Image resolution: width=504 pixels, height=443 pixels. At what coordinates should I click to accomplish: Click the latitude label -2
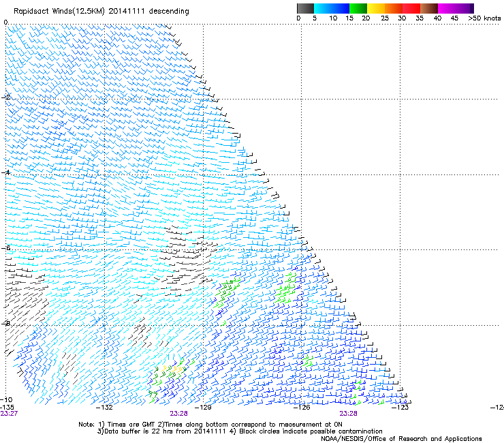point(5,97)
